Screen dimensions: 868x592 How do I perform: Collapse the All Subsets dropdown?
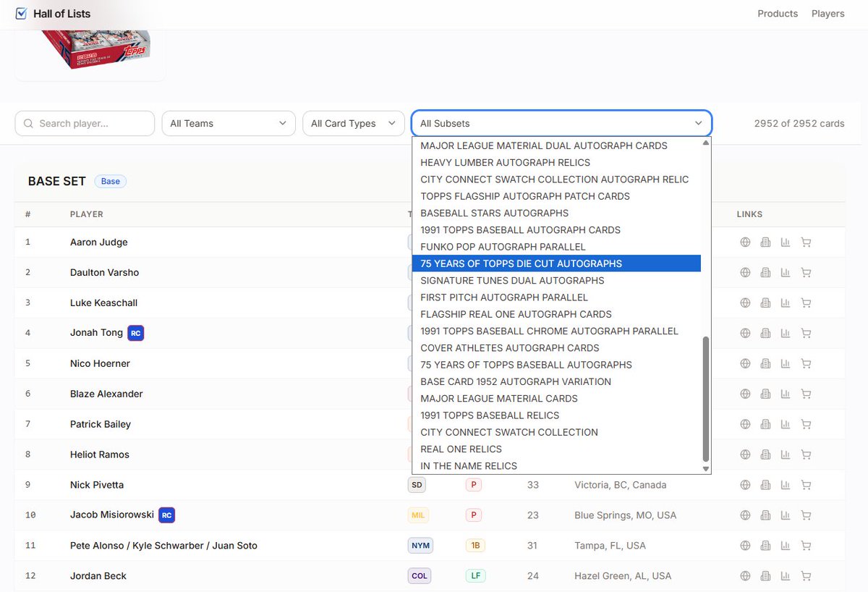[561, 123]
